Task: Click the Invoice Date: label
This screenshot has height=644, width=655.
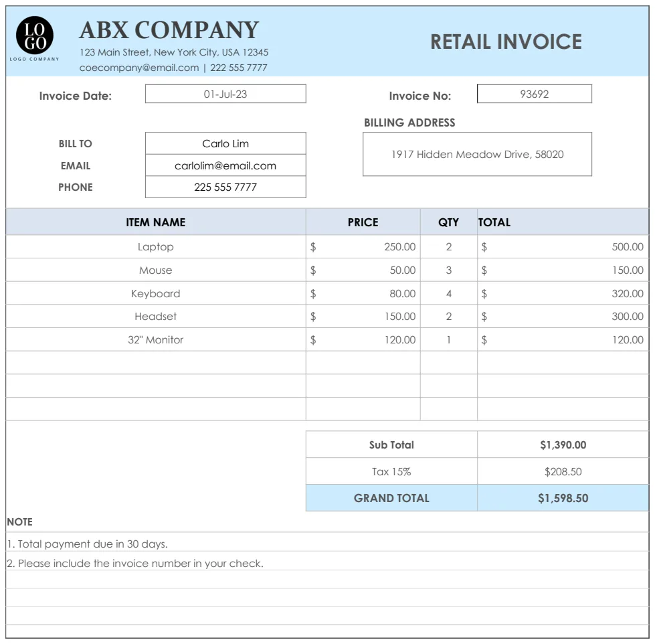Action: click(x=76, y=96)
